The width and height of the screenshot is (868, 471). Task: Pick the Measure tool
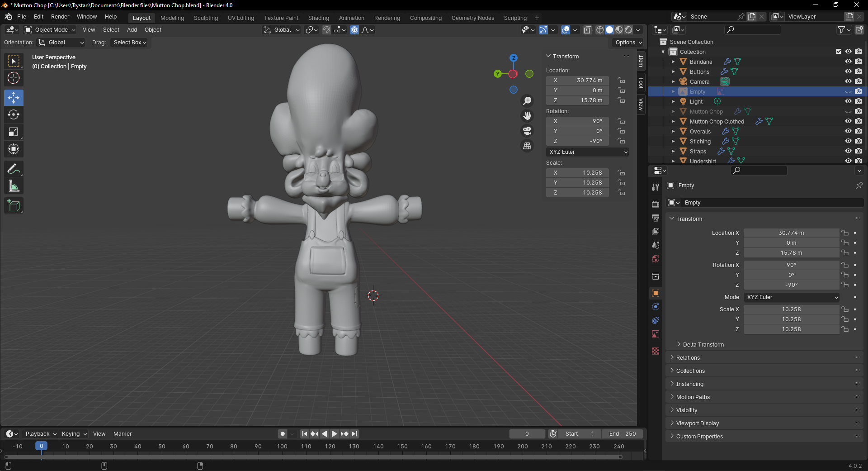click(x=14, y=186)
